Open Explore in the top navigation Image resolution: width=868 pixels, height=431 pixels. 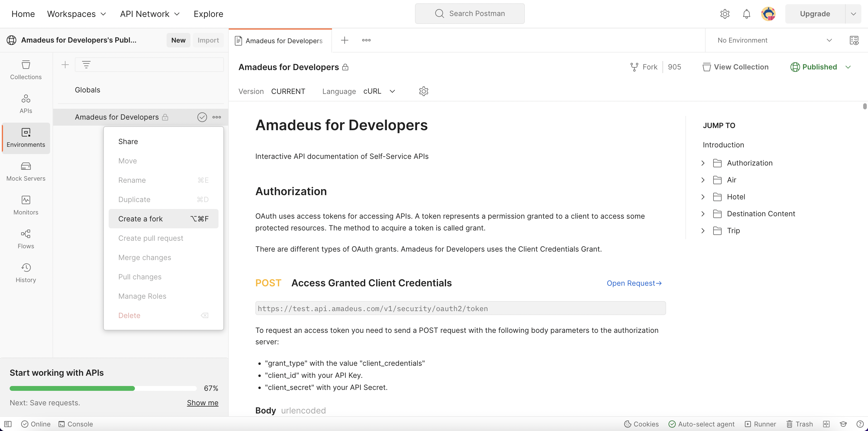[208, 14]
